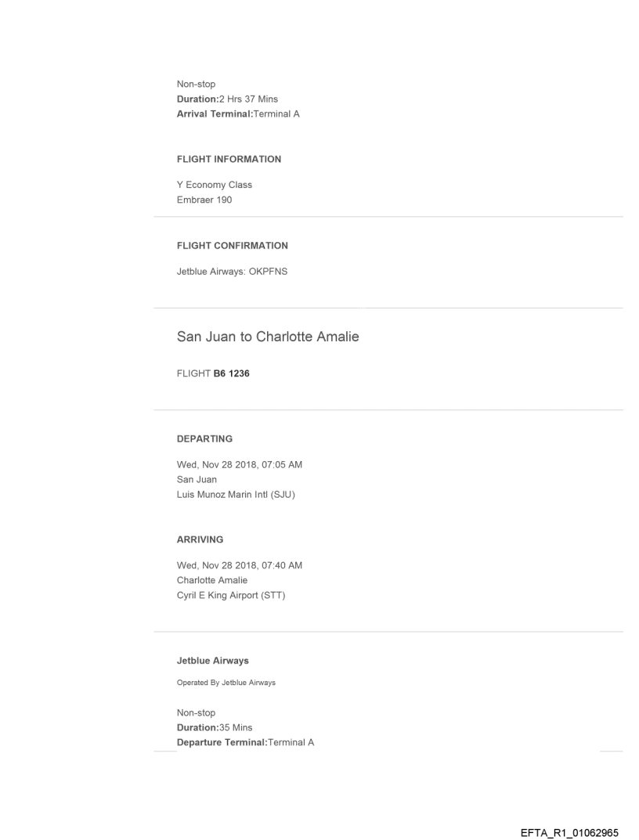This screenshot has width=639, height=840.
Task: Click the bold Jetblue Airways carrier name
Action: (213, 661)
